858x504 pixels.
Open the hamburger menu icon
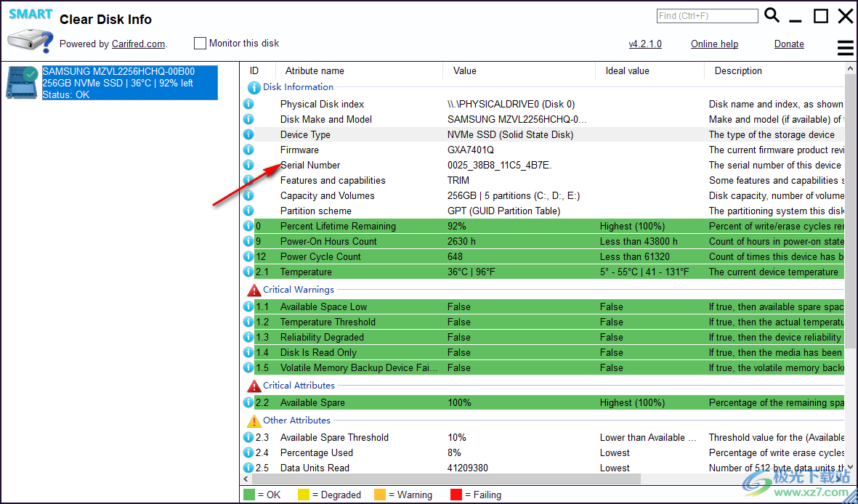tap(846, 49)
